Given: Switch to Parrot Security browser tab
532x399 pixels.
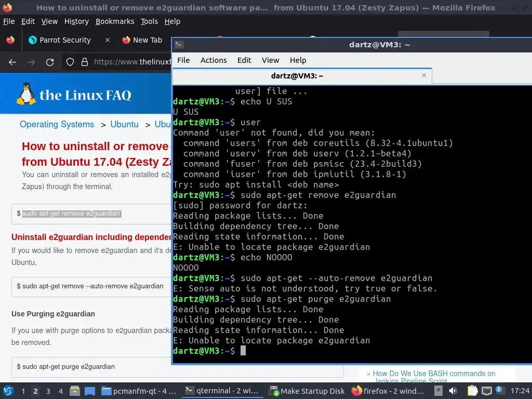Looking at the screenshot, I should (x=64, y=40).
